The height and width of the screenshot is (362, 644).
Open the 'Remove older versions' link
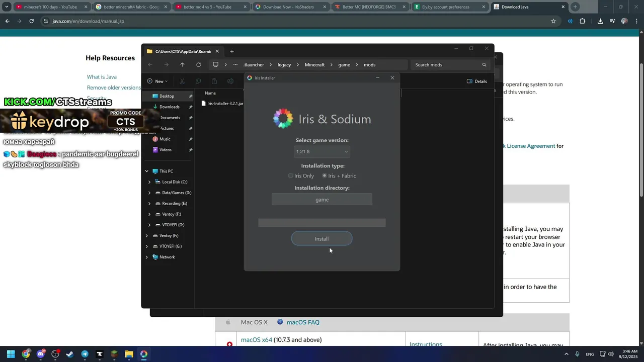pos(114,87)
